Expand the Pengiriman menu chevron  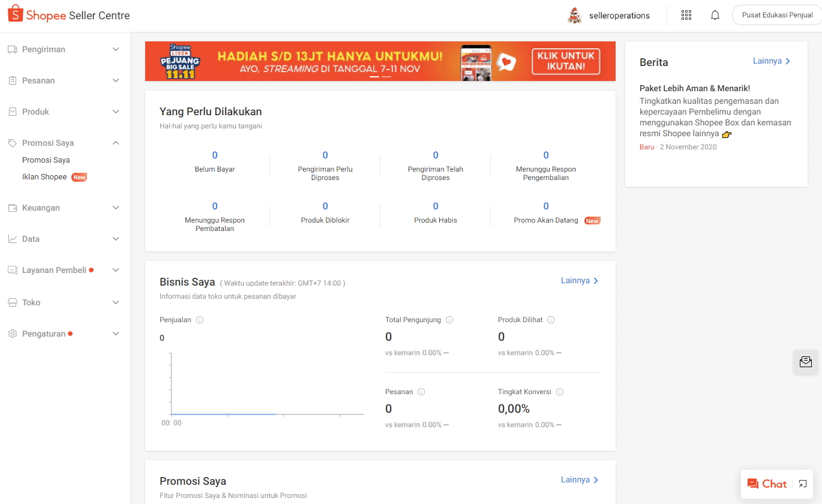coord(116,49)
